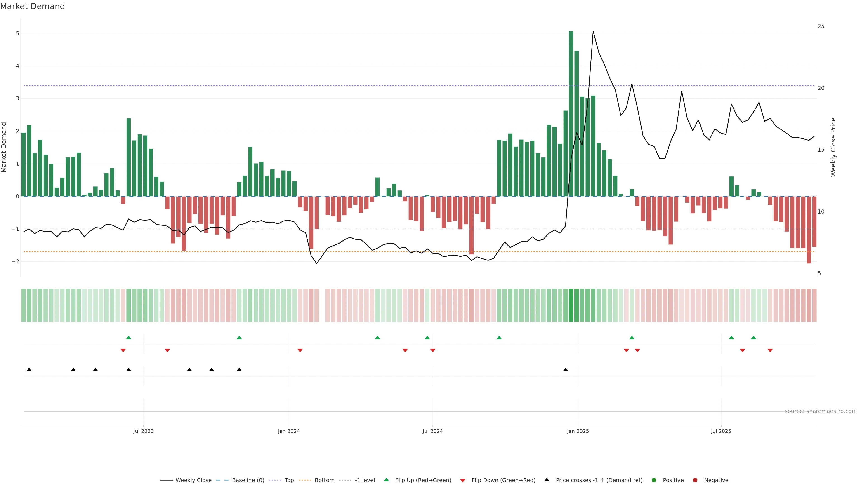Click the Market Demand chart title

[x=32, y=6]
